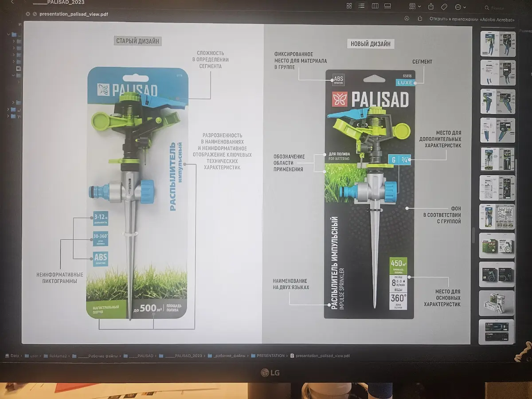Open the Finder action ellipsis menu

[x=460, y=7]
